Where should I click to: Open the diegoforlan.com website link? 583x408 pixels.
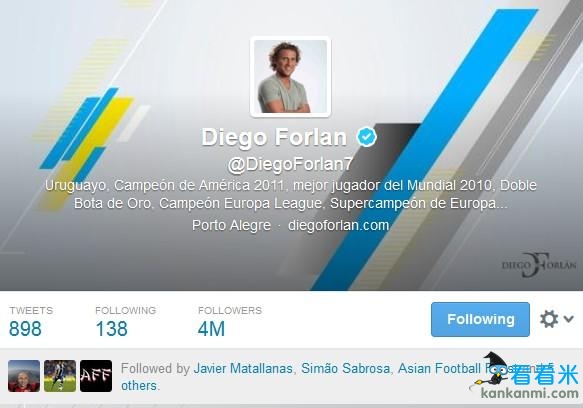[338, 225]
